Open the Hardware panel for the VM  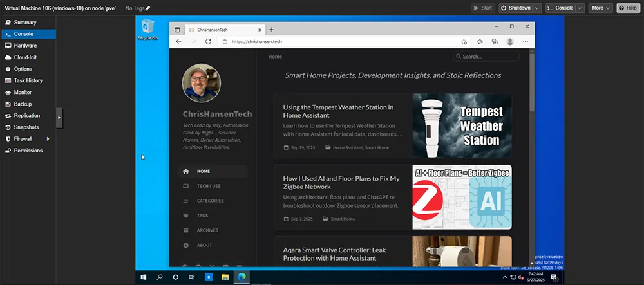click(25, 46)
